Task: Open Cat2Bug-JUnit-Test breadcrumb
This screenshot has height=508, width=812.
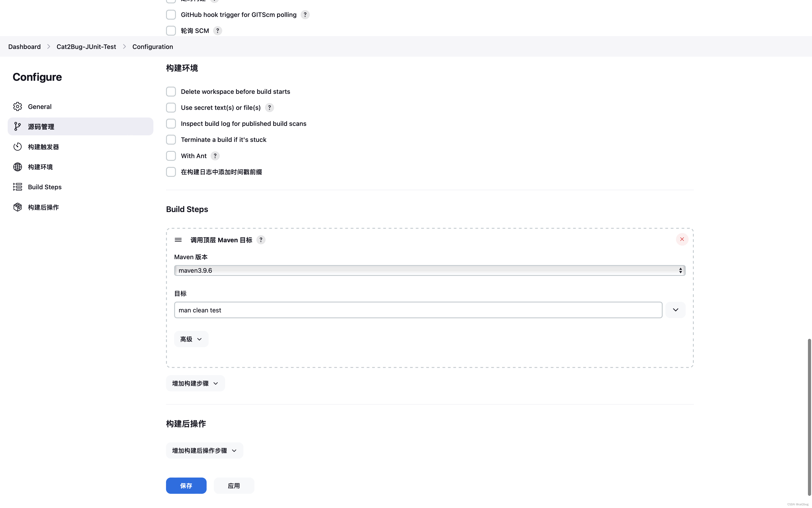Action: click(86, 47)
